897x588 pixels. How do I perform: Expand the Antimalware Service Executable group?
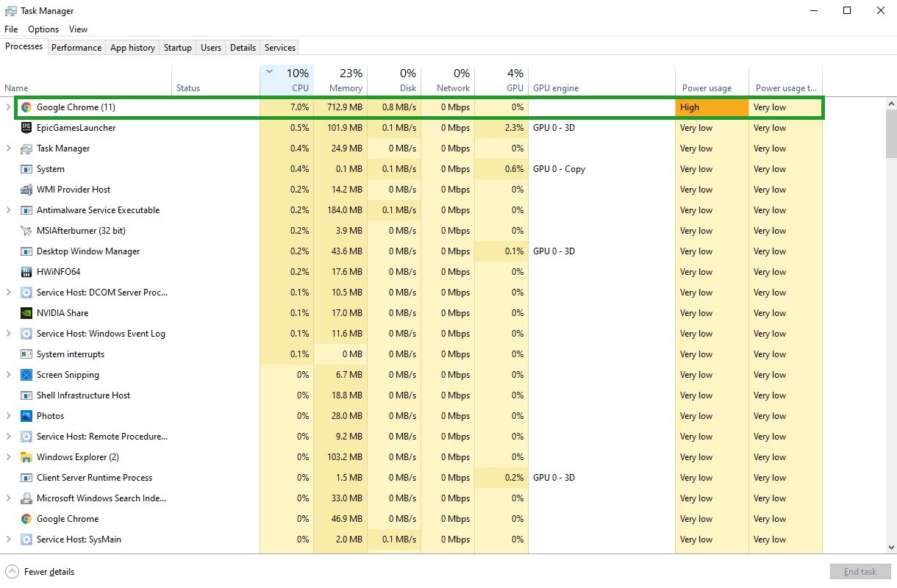(x=9, y=210)
